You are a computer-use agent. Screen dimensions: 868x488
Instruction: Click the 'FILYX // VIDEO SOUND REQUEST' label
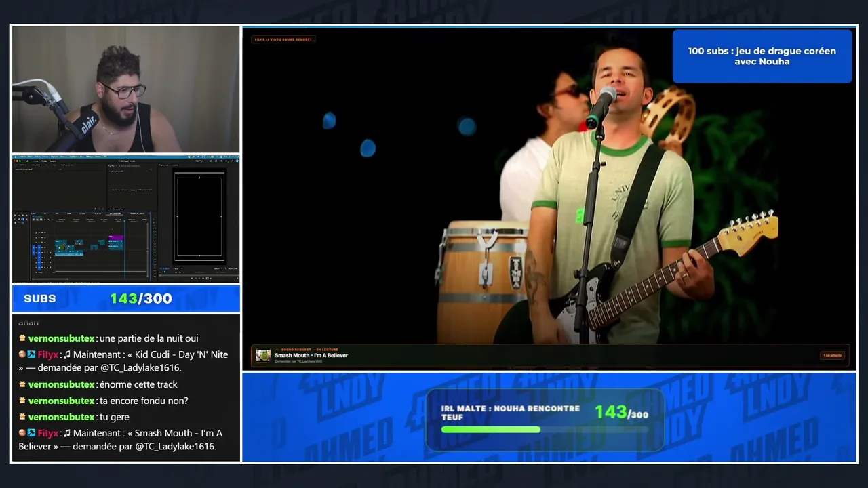point(283,39)
